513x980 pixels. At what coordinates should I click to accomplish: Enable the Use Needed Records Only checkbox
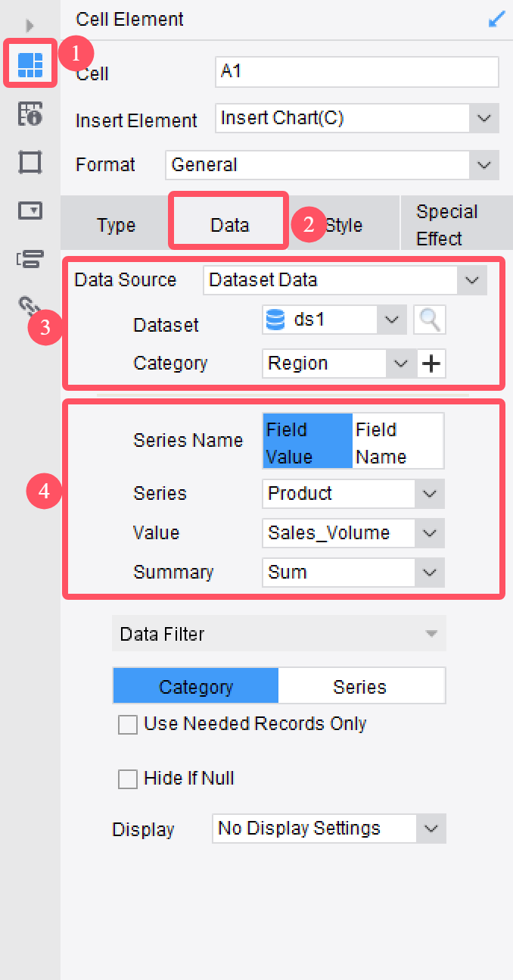[x=128, y=724]
